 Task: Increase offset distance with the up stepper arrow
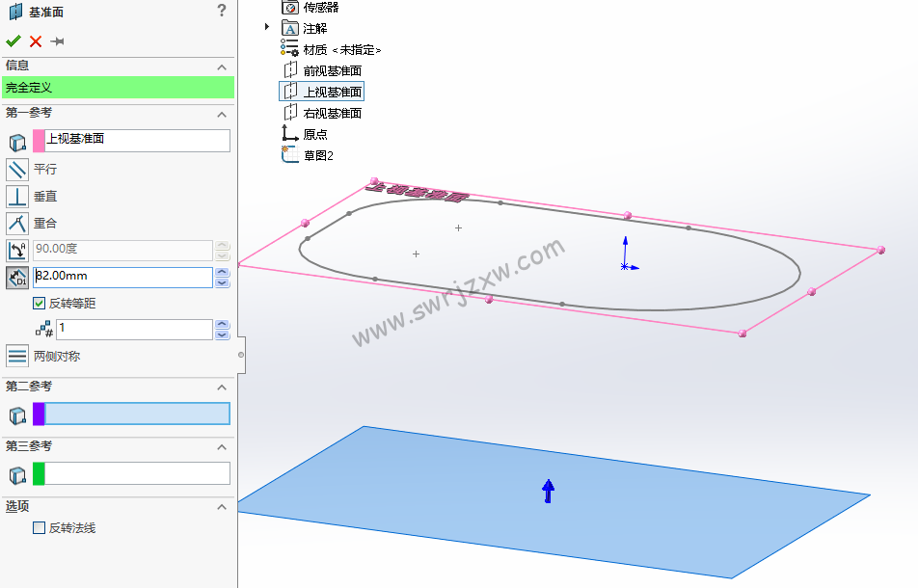[x=223, y=273]
